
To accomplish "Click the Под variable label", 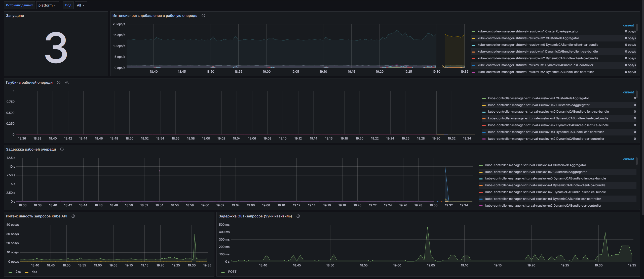I will (68, 5).
